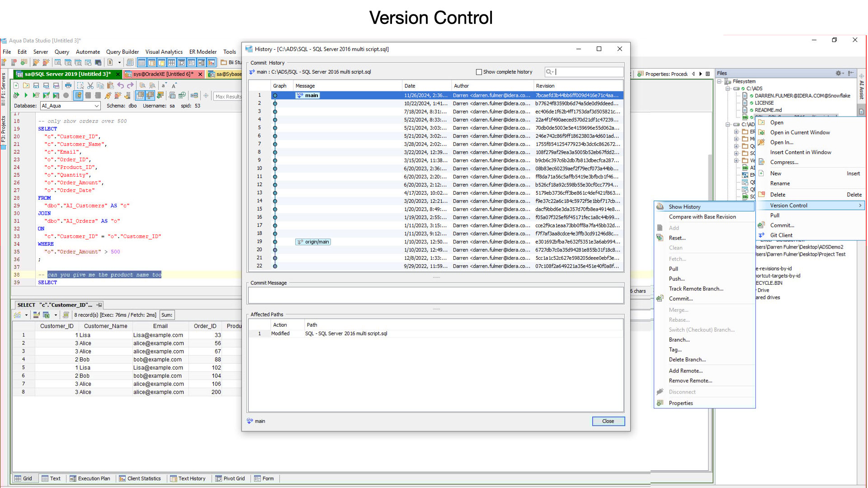Open the Query Builder menu

[x=122, y=52]
